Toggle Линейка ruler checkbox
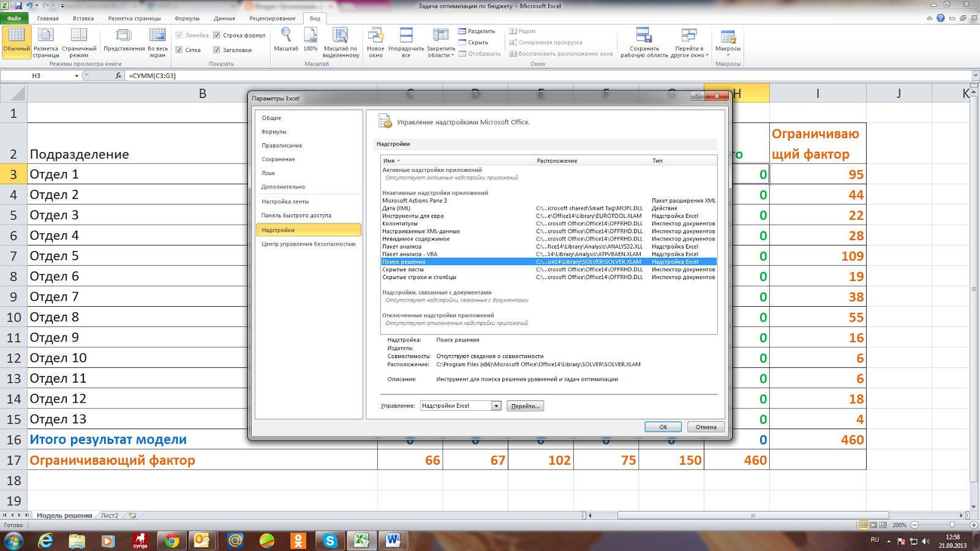 pyautogui.click(x=179, y=35)
